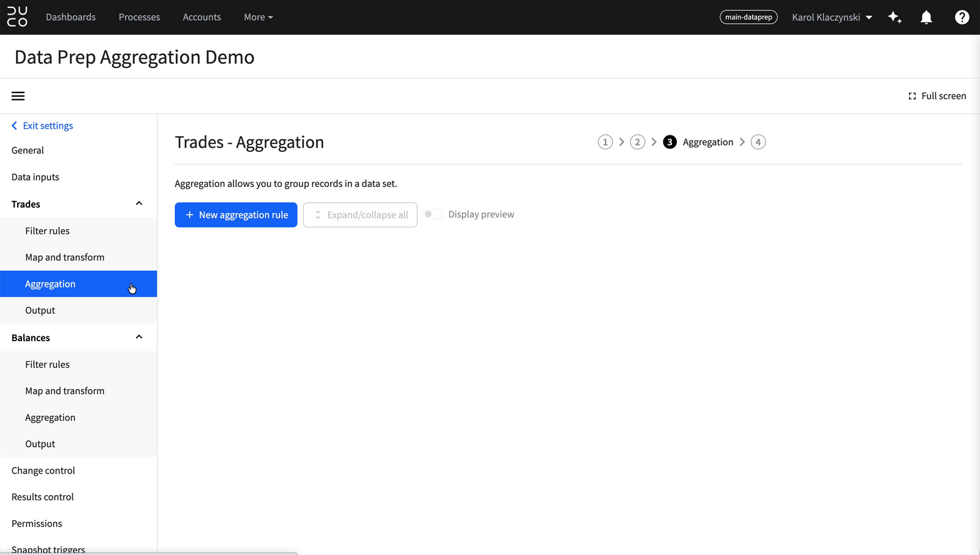This screenshot has width=980, height=555.
Task: Go to step 2 circle in wizard
Action: click(x=638, y=142)
